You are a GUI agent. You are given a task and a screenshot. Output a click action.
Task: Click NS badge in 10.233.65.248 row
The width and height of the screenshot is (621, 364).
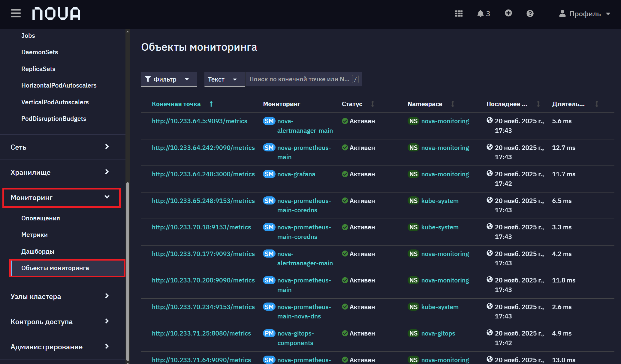click(x=413, y=201)
